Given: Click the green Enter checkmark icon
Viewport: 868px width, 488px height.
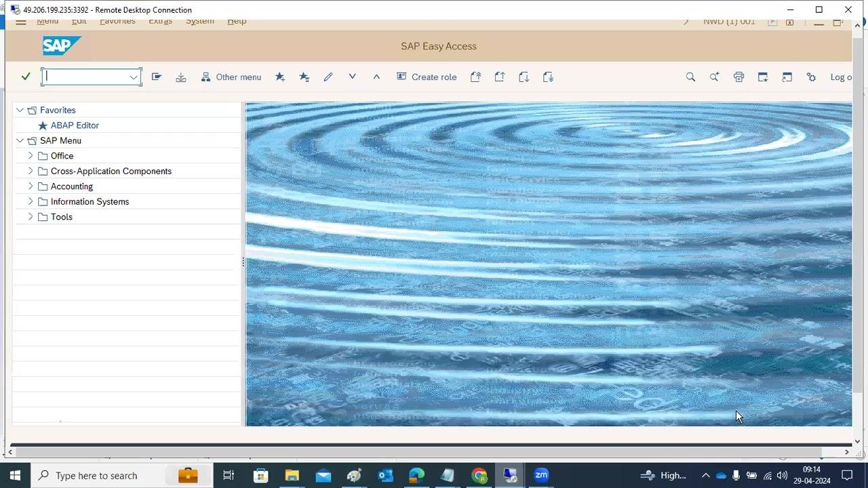Looking at the screenshot, I should pyautogui.click(x=26, y=77).
